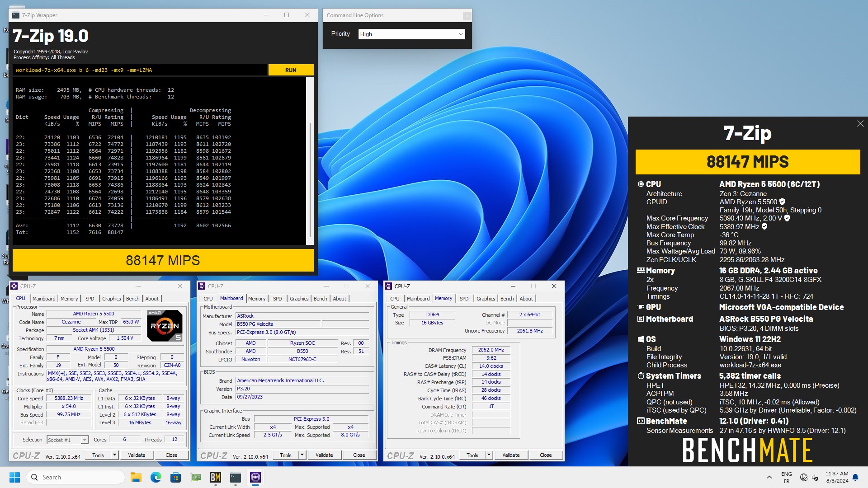The width and height of the screenshot is (868, 488).
Task: Switch to CPU tab in right CPU-Z window
Action: 395,299
